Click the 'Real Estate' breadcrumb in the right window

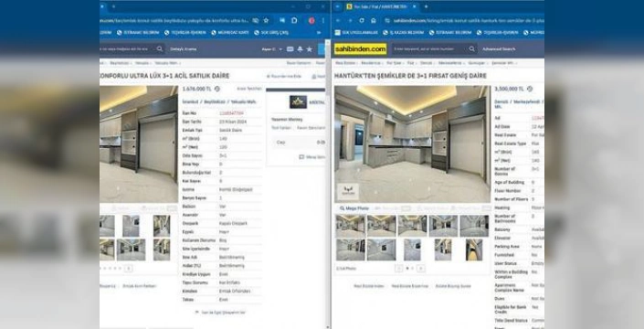[345, 63]
